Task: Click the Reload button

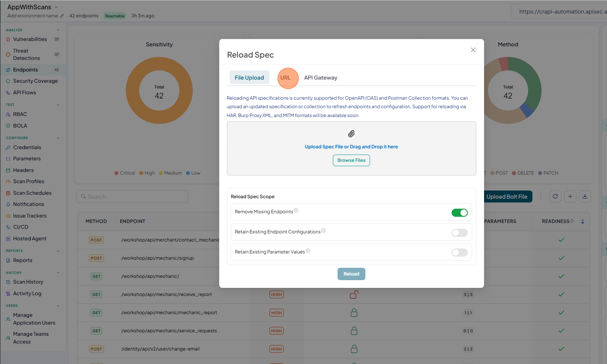Action: click(x=351, y=274)
